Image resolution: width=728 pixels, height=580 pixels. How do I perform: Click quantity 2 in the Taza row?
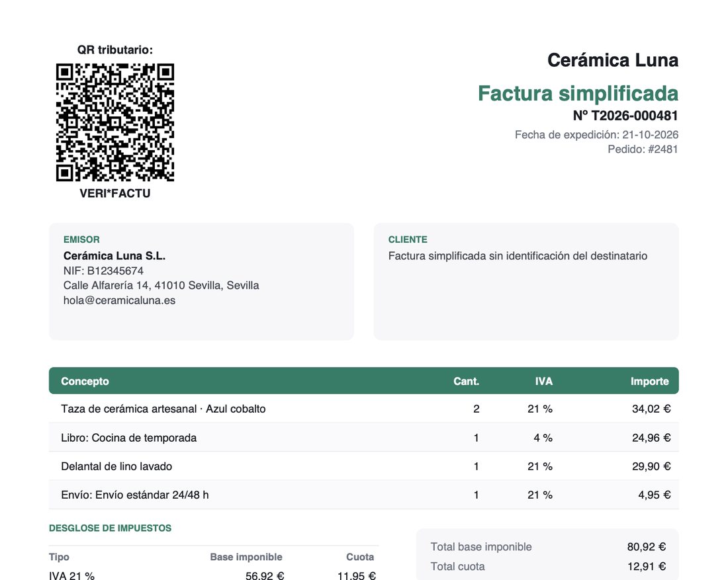(477, 409)
